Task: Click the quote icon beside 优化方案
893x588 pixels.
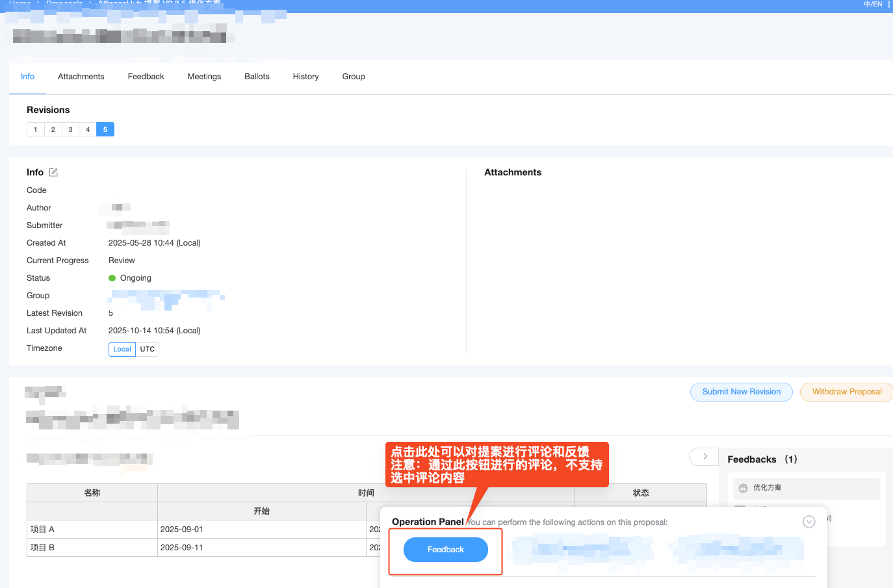Action: [744, 488]
